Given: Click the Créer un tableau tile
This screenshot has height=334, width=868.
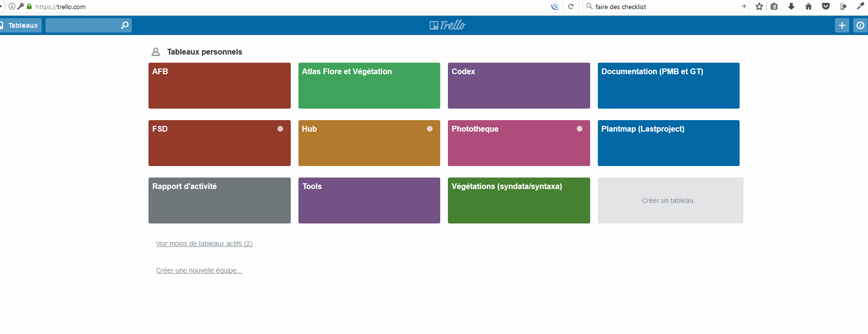Looking at the screenshot, I should coord(670,200).
